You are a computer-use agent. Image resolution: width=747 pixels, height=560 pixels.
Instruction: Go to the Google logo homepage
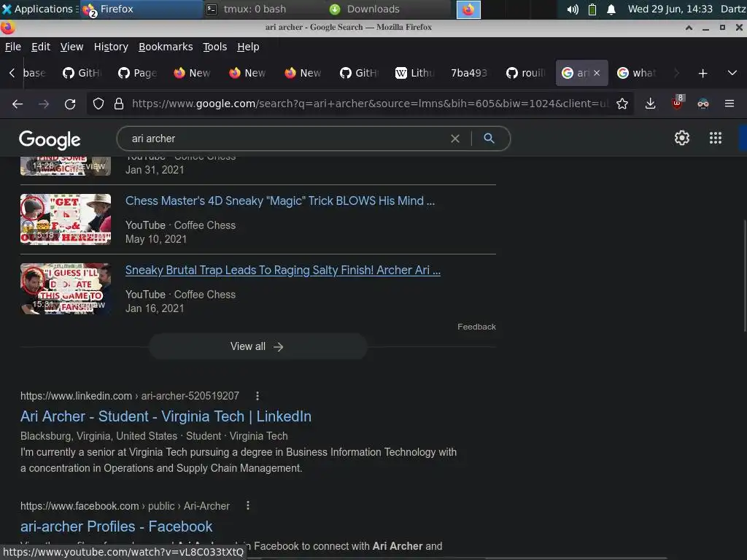point(50,139)
